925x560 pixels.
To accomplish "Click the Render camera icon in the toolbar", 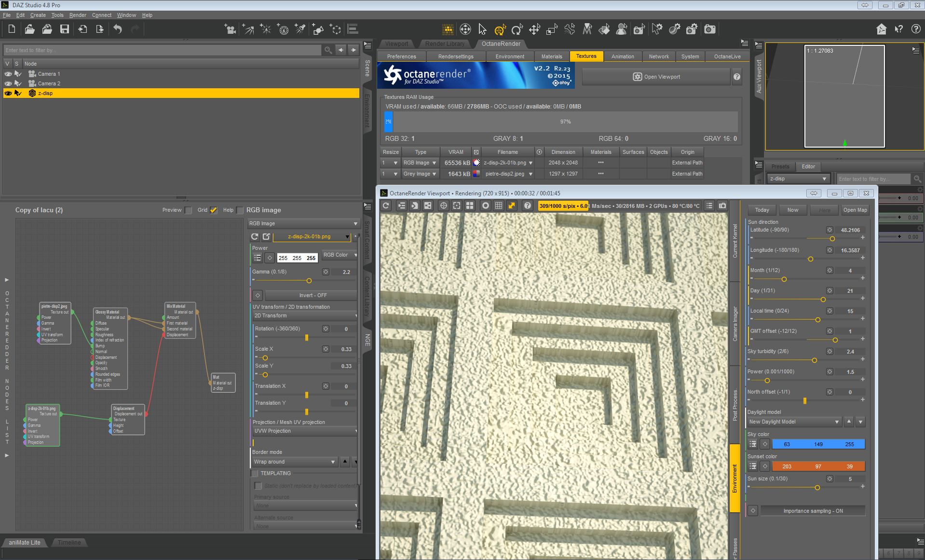I will tap(710, 30).
